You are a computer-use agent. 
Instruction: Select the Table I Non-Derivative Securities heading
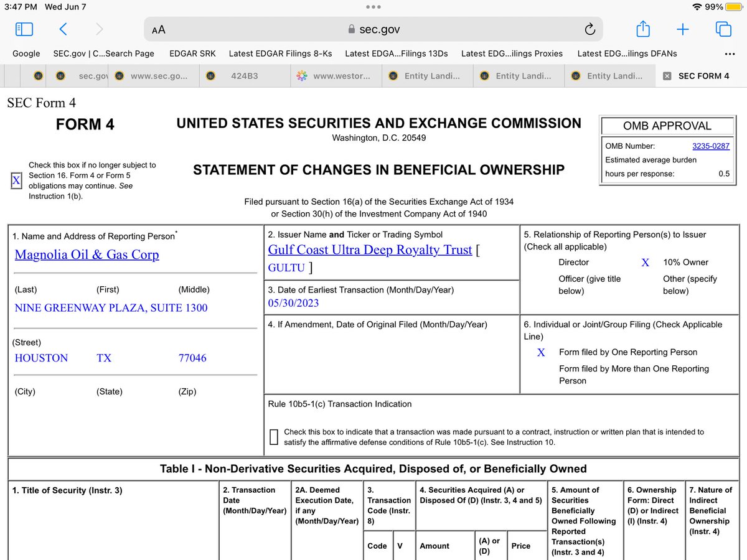pyautogui.click(x=374, y=469)
